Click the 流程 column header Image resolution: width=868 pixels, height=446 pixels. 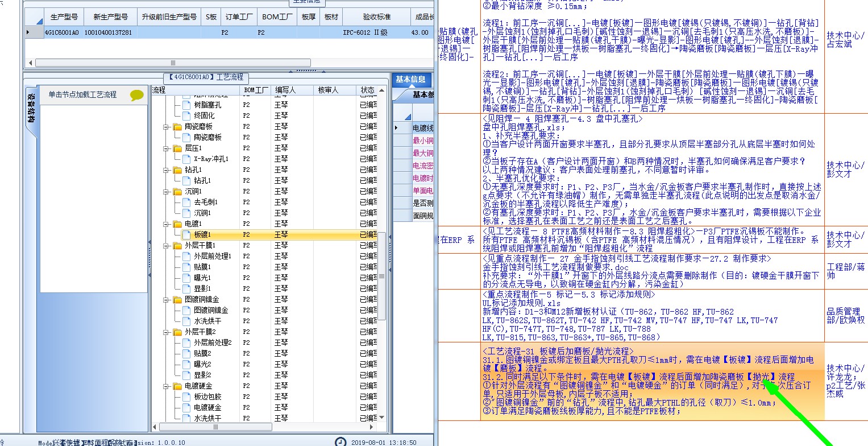pos(196,90)
